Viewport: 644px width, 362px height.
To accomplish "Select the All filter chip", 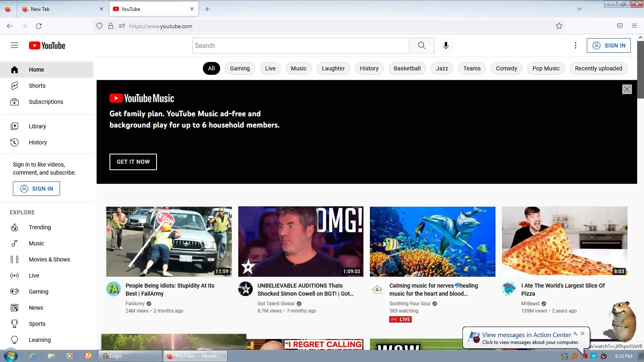I will coord(211,68).
